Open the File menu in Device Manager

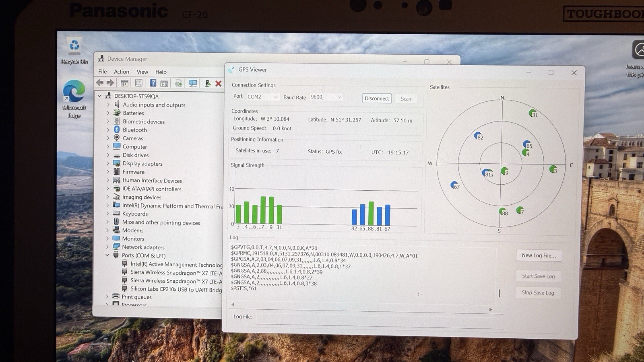[x=103, y=72]
